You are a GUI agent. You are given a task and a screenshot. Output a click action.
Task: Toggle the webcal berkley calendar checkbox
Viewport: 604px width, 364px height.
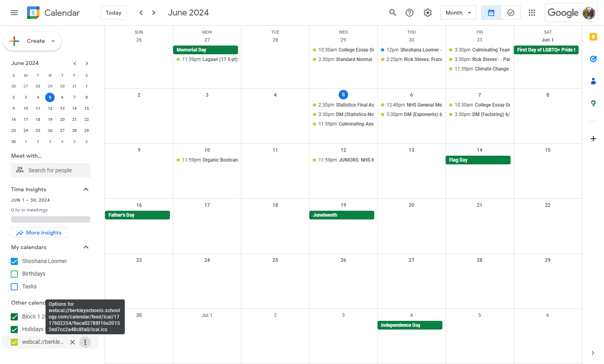click(x=14, y=342)
